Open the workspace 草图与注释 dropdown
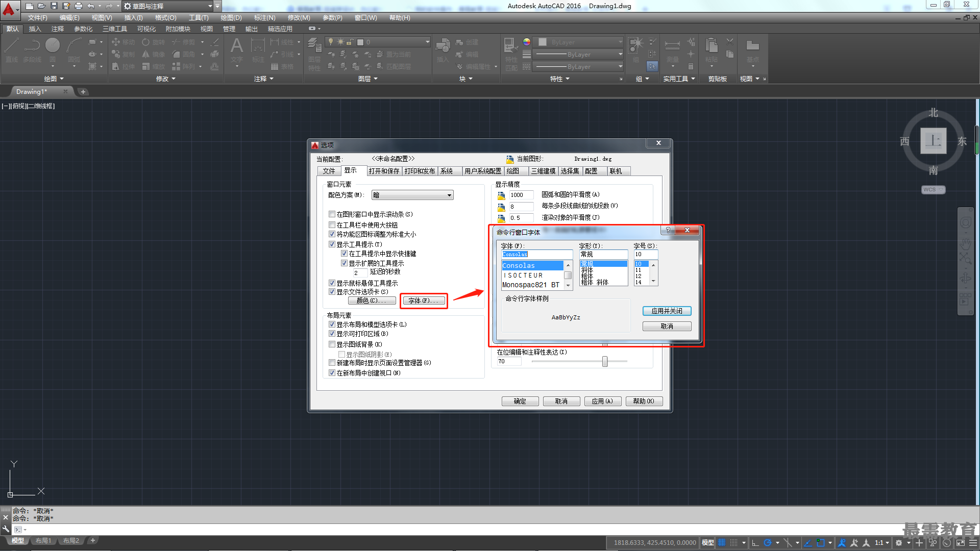 click(167, 6)
